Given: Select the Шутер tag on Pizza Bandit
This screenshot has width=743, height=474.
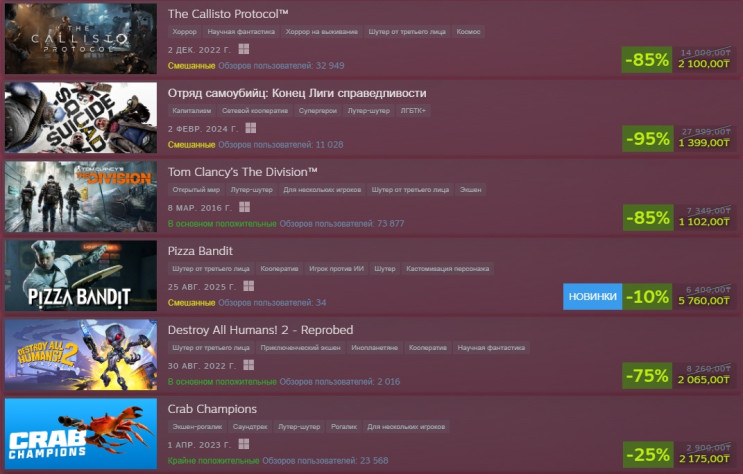Looking at the screenshot, I should [x=385, y=268].
